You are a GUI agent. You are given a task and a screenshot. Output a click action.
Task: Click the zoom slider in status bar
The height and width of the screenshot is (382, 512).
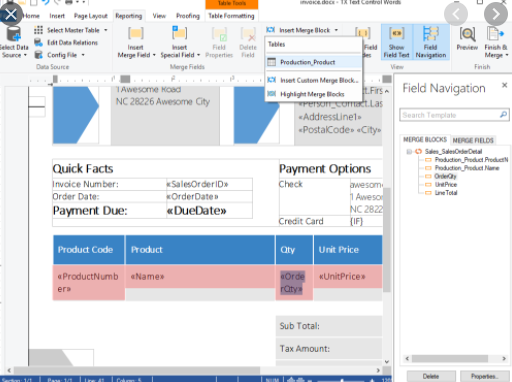pyautogui.click(x=342, y=380)
